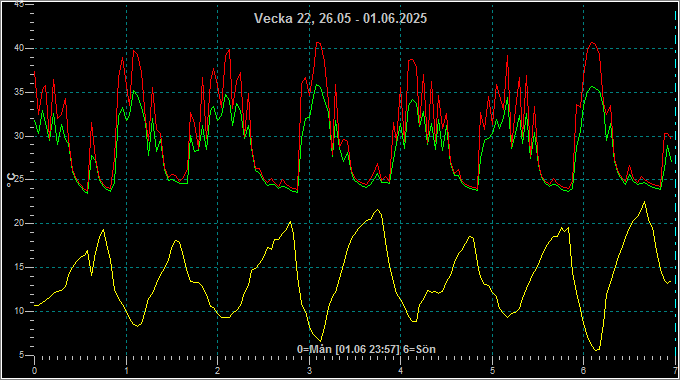Click the red curve's peak just after day 3
680x380 pixels.
tap(318, 43)
